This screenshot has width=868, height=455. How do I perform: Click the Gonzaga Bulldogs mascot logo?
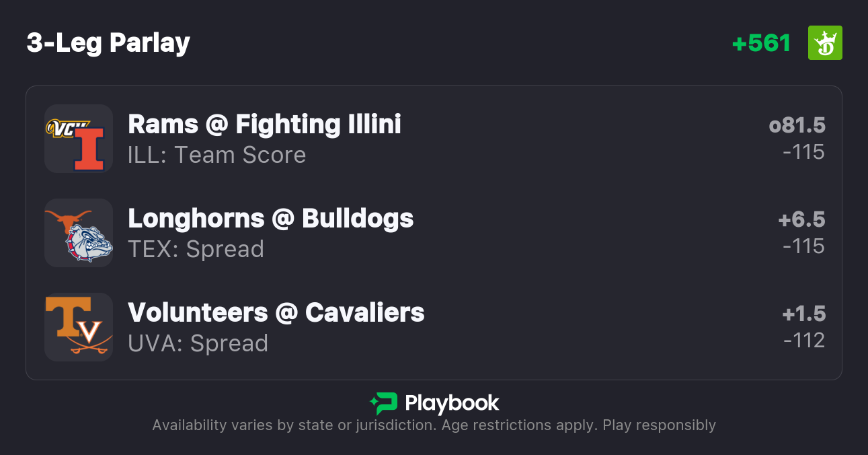tap(89, 242)
